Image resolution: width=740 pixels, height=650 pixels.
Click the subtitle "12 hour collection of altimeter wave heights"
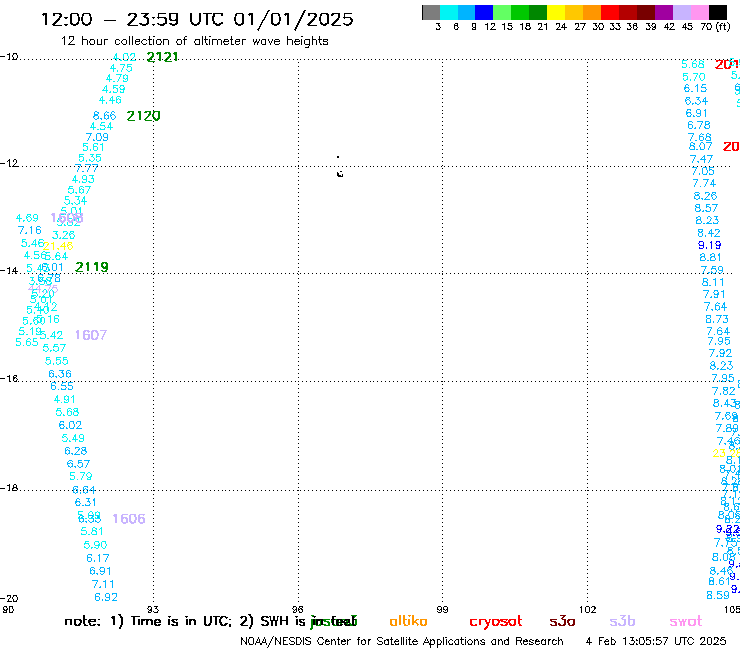[194, 41]
